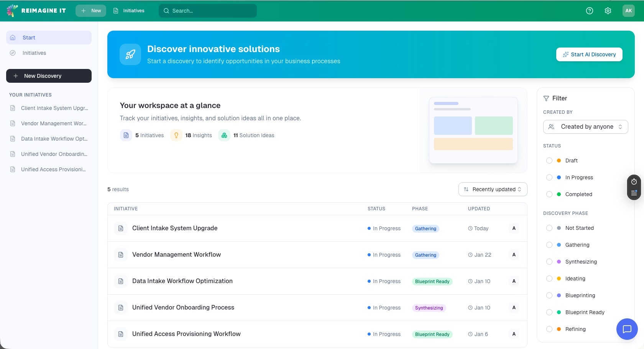Select the Draft status filter
The height and width of the screenshot is (349, 644).
[550, 161]
